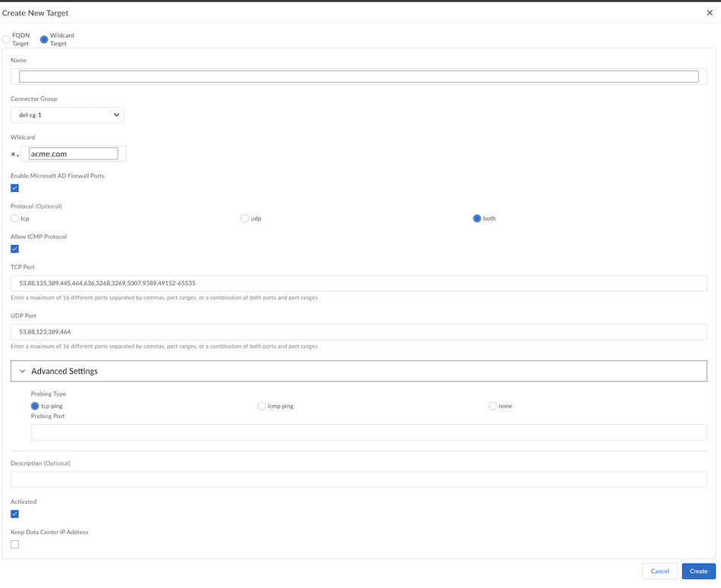721x588 pixels.
Task: Enable Keep Data Center IP Address checkbox
Action: (14, 544)
